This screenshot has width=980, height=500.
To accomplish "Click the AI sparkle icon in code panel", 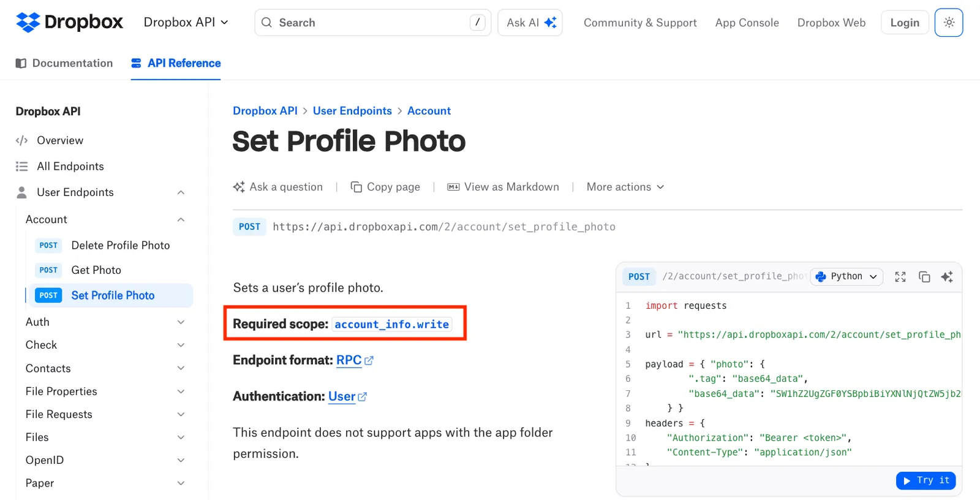I will (x=947, y=277).
